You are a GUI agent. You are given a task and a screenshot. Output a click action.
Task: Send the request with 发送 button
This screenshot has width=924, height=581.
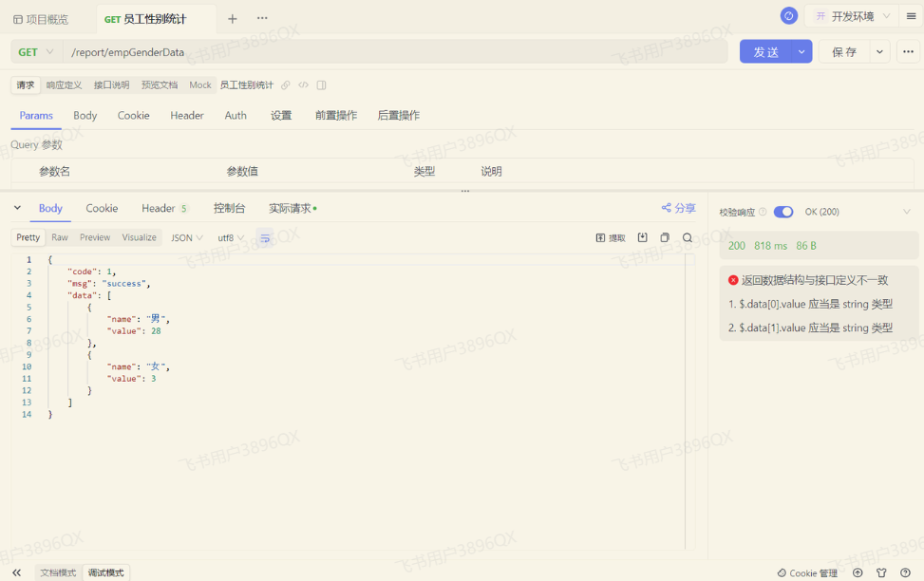point(765,52)
